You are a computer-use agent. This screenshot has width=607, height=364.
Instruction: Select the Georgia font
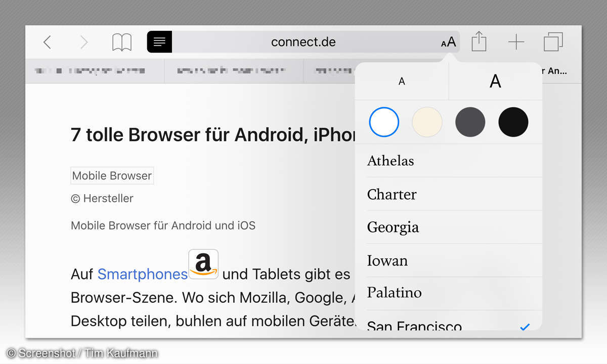coord(449,227)
